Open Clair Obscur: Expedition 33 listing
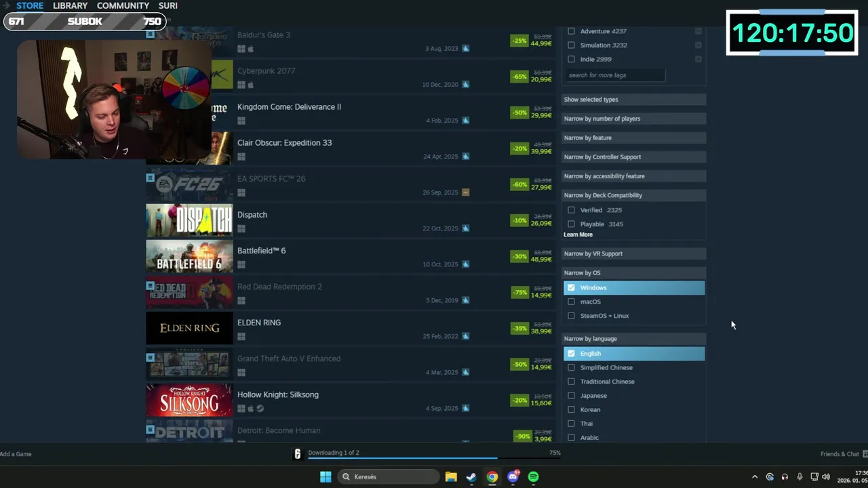The image size is (868, 488). pos(284,143)
